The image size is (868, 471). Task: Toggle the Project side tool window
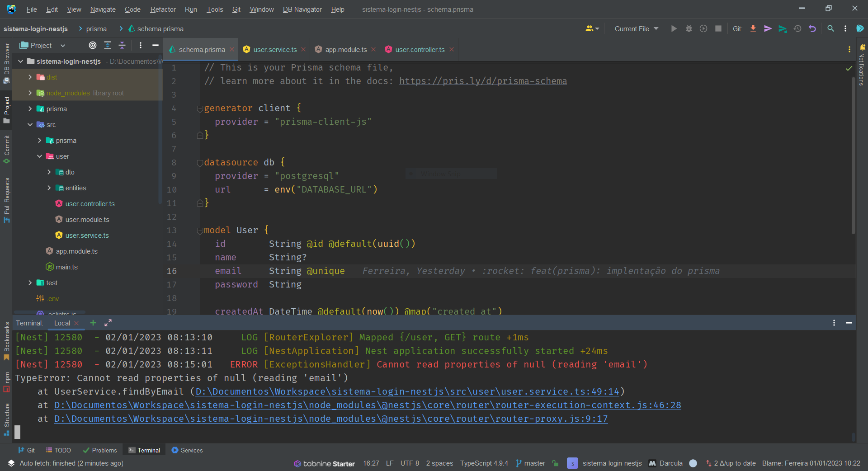(x=6, y=110)
